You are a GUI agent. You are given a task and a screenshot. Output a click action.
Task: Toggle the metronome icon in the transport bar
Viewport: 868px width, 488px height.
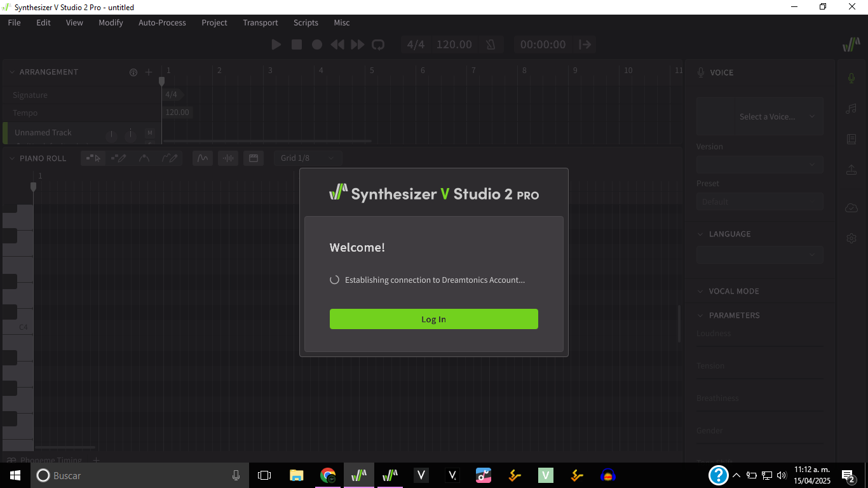491,44
